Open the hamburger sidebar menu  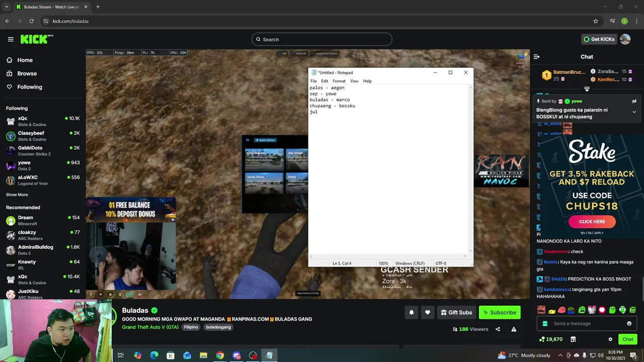point(11,39)
